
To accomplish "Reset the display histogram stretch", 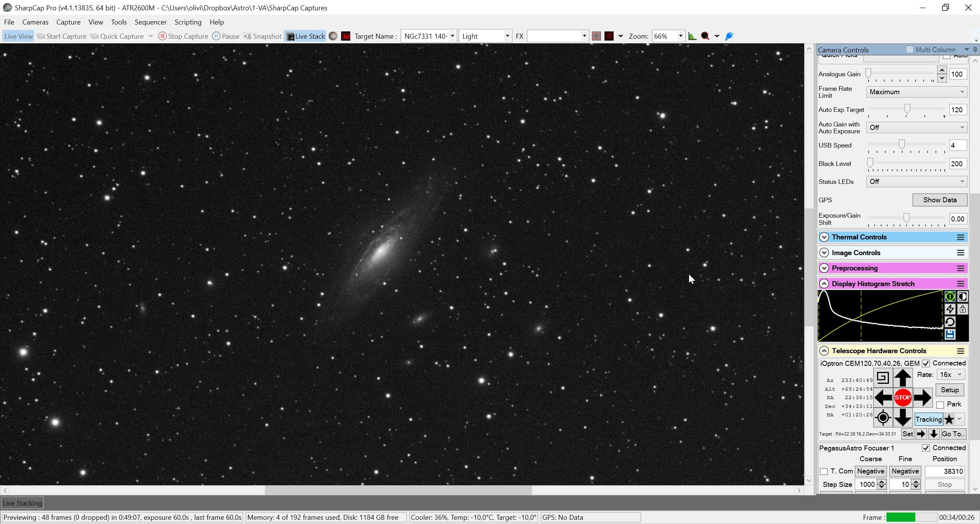I will coord(950,322).
